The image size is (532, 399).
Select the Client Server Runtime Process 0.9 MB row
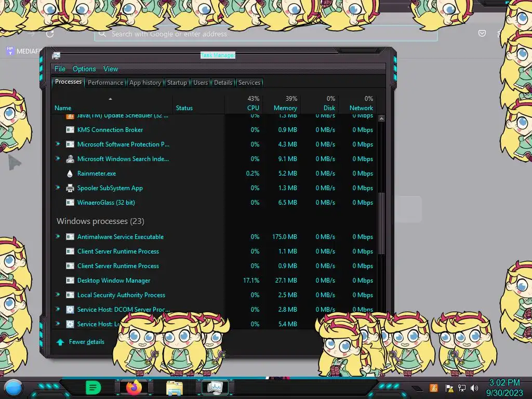point(215,266)
